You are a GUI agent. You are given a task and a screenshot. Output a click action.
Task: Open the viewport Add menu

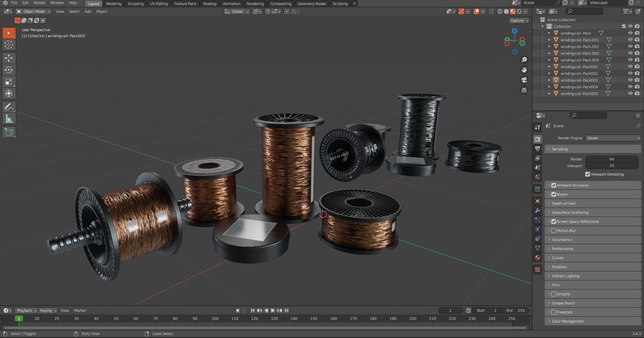(x=88, y=11)
